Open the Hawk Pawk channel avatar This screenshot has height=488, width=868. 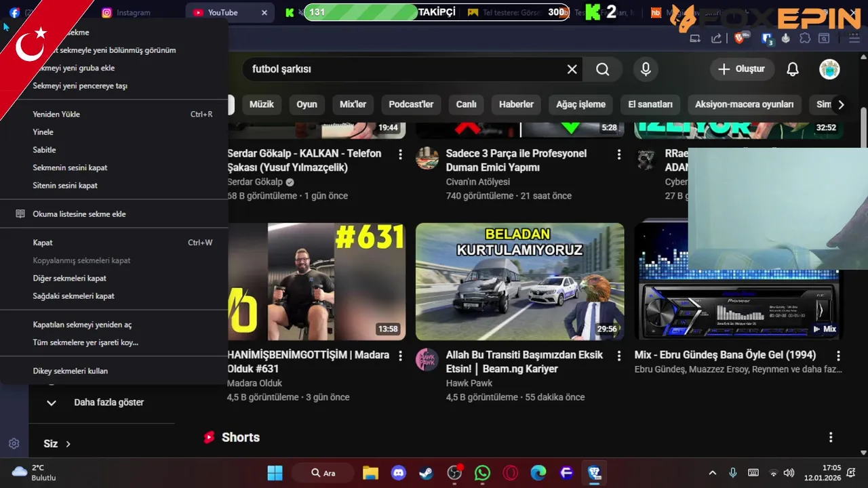coord(427,359)
